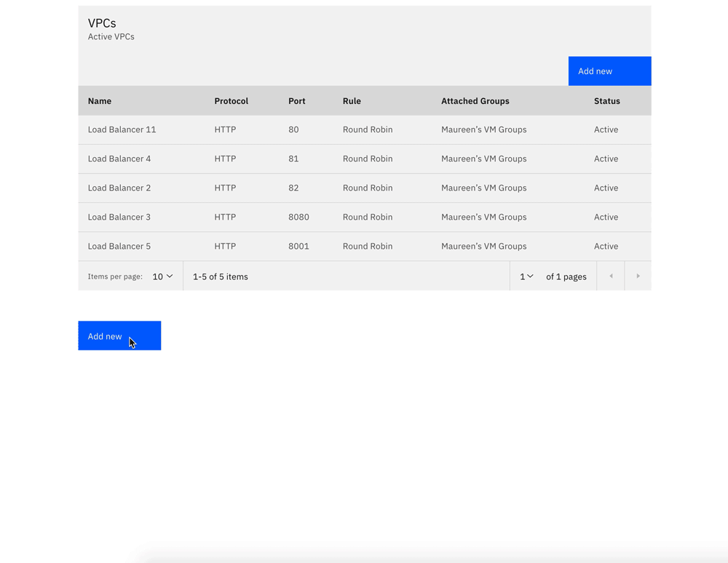Select the Load Balancer 5 row

(119, 246)
